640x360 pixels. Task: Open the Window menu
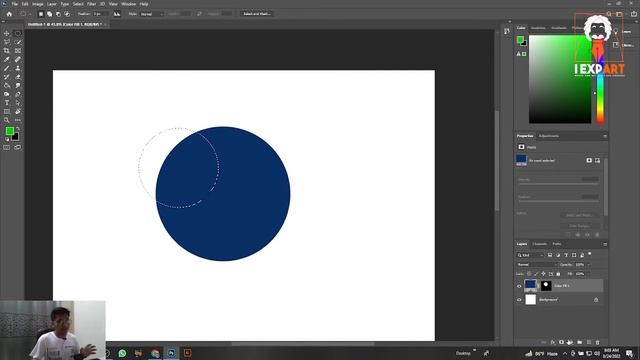point(129,4)
